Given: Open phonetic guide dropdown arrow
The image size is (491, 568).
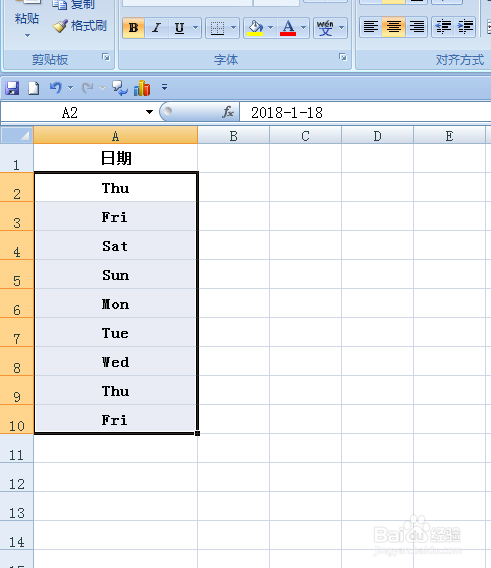Looking at the screenshot, I should coord(341,28).
